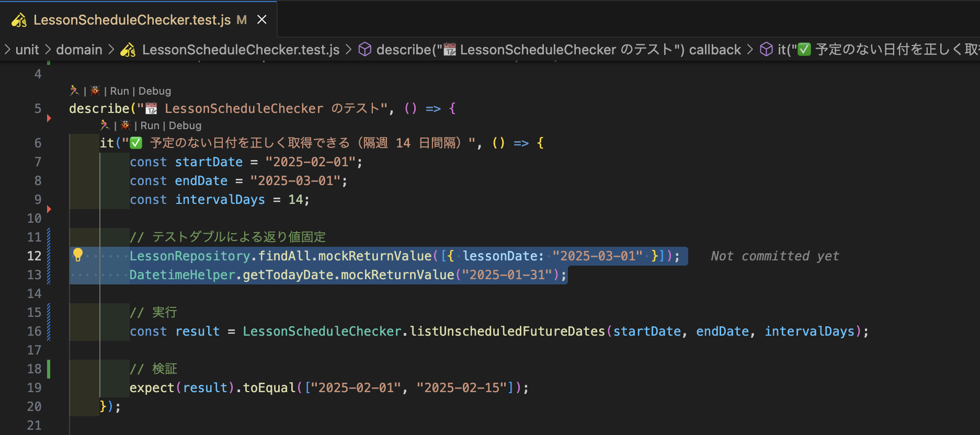Click the 'mockReturnValue' call on line 12

[375, 256]
